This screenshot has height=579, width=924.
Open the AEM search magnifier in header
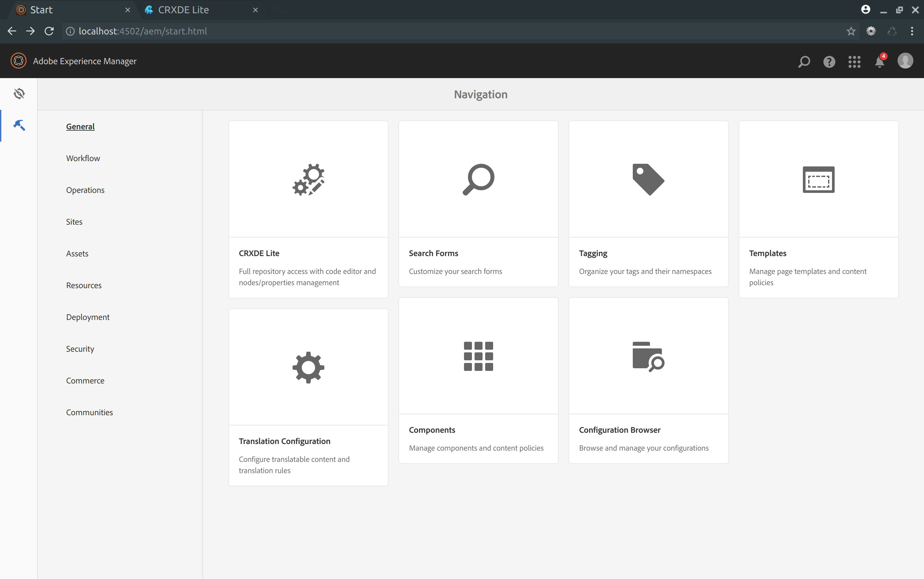tap(804, 61)
